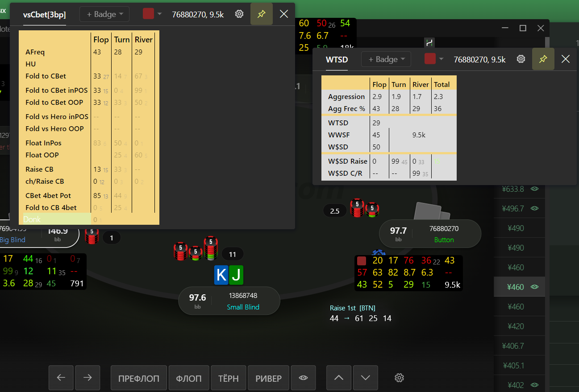Open + Badge dropdown in vsCbet[3bp] popup
The width and height of the screenshot is (579, 392).
[x=104, y=14]
